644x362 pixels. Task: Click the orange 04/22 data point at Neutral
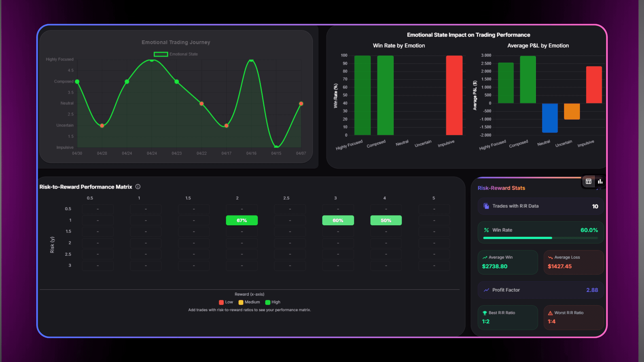click(x=201, y=103)
